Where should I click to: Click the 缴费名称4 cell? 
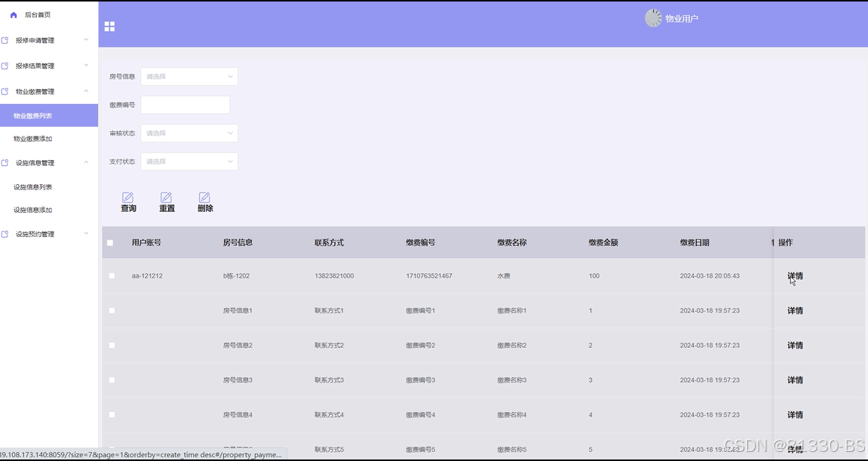click(512, 415)
